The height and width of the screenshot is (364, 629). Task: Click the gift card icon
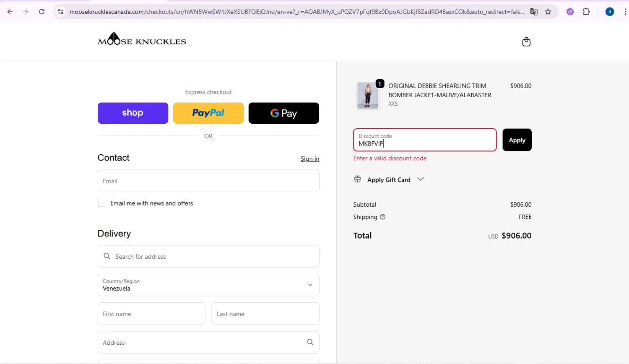coord(357,179)
